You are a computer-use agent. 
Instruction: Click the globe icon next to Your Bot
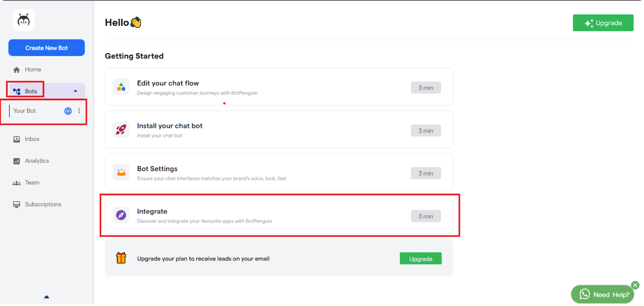[68, 111]
